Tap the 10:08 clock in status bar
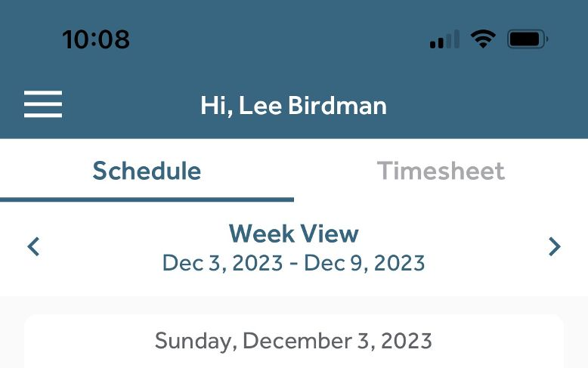The image size is (588, 368). point(96,39)
